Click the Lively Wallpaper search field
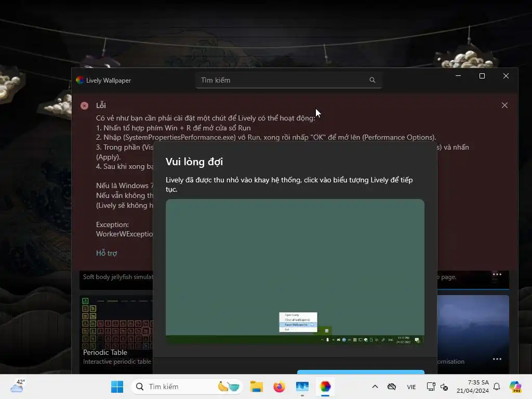532x399 pixels. pyautogui.click(x=288, y=80)
